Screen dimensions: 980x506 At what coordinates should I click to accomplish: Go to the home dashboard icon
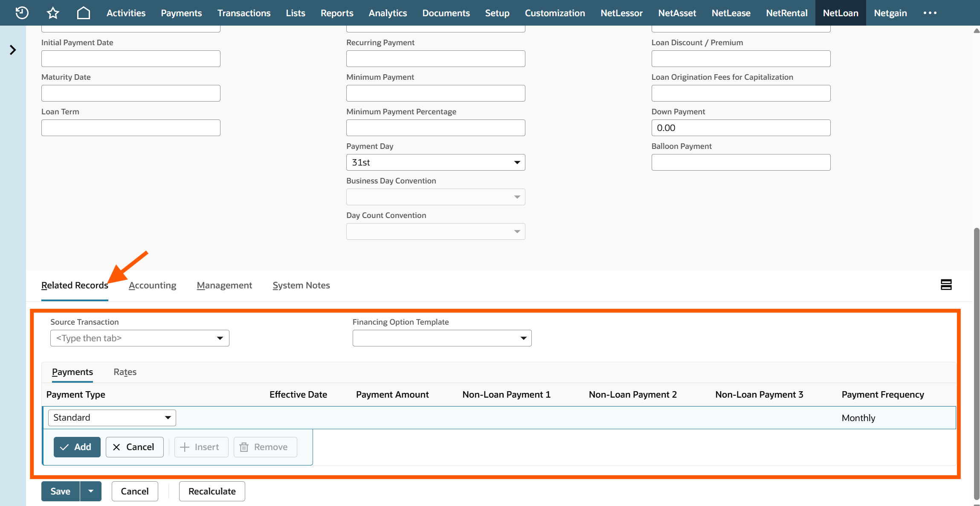coord(84,13)
